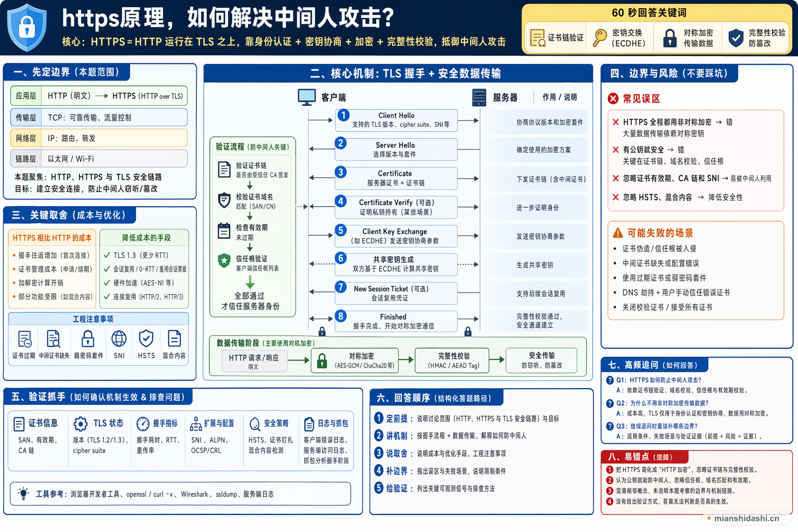Image resolution: width=798 pixels, height=532 pixels.
Task: Click the HSTS shield icon
Action: point(146,339)
